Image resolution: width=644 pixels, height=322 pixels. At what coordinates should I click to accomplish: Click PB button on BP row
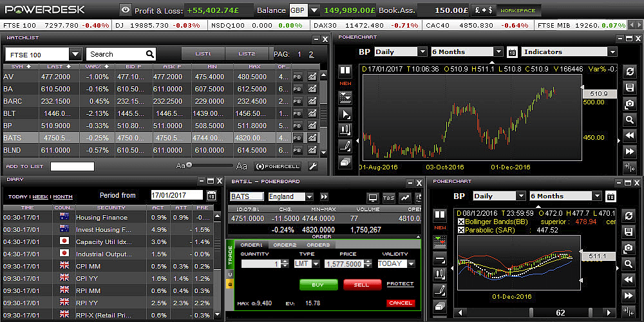[x=297, y=126]
